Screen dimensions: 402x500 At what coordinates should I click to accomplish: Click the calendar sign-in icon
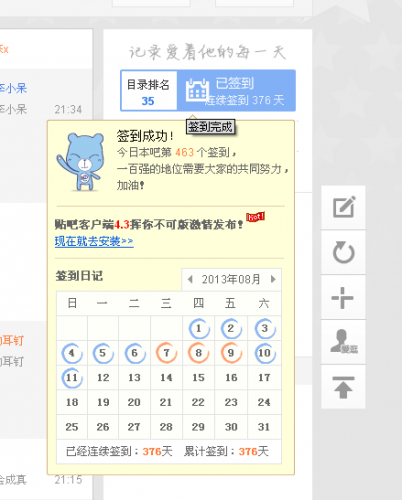(197, 90)
